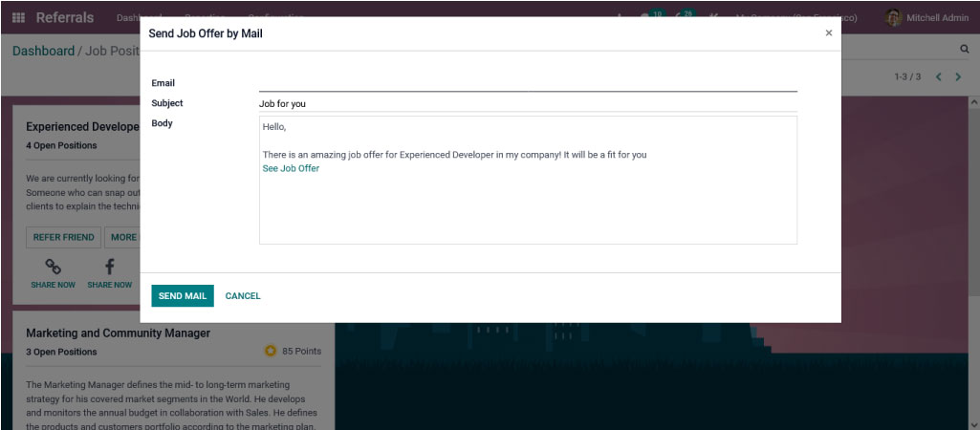Click the '3 Open Positions' text
Image resolution: width=980 pixels, height=430 pixels.
point(61,352)
